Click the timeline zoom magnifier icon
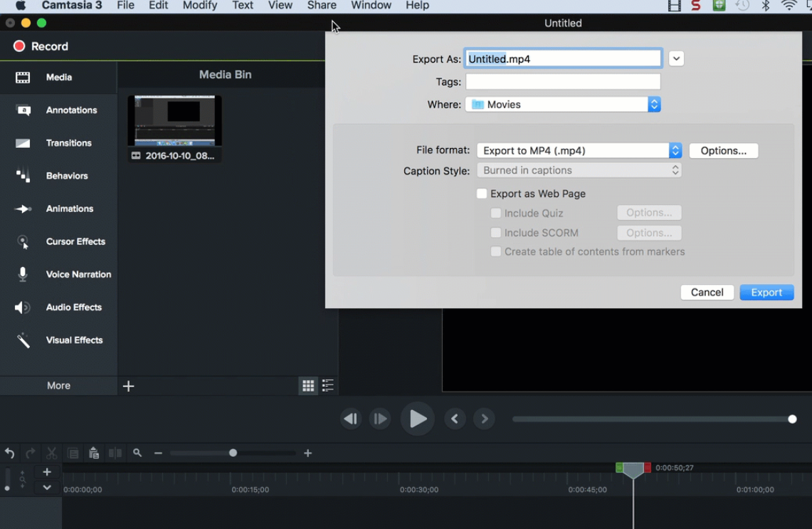The image size is (812, 529). pos(137,453)
